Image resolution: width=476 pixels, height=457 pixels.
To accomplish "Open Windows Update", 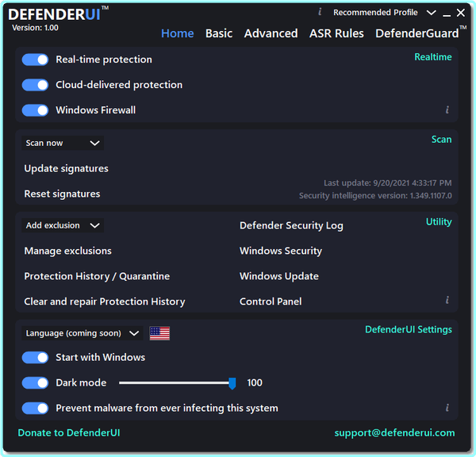I will tap(279, 276).
